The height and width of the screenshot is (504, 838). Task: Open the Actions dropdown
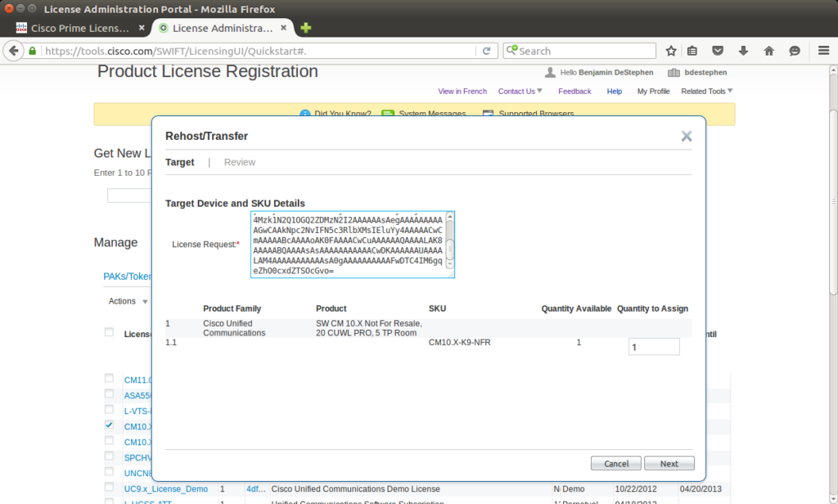tap(128, 301)
